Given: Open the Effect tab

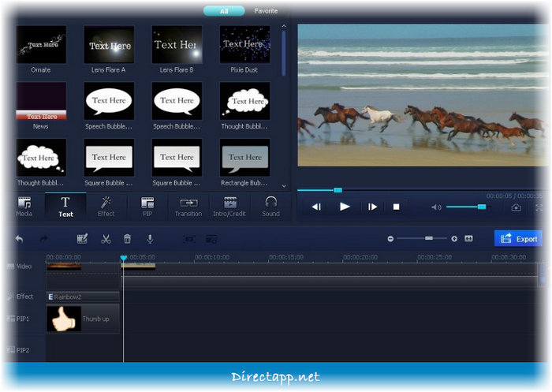Looking at the screenshot, I should pyautogui.click(x=106, y=207).
